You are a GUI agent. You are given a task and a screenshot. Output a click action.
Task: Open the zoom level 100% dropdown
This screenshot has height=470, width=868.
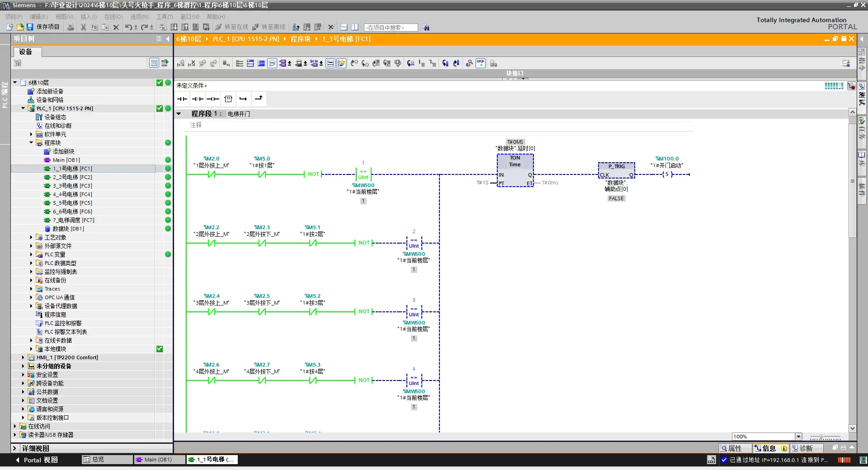(x=798, y=437)
